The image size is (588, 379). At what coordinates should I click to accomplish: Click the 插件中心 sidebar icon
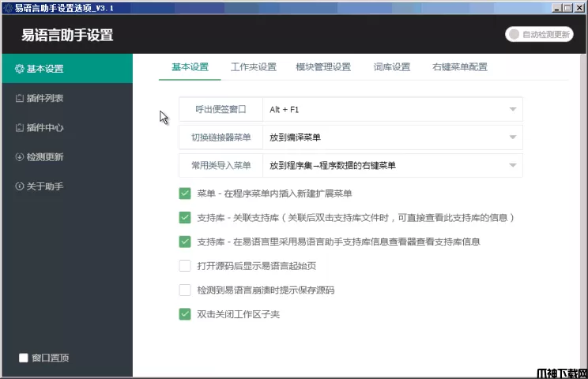(20, 128)
